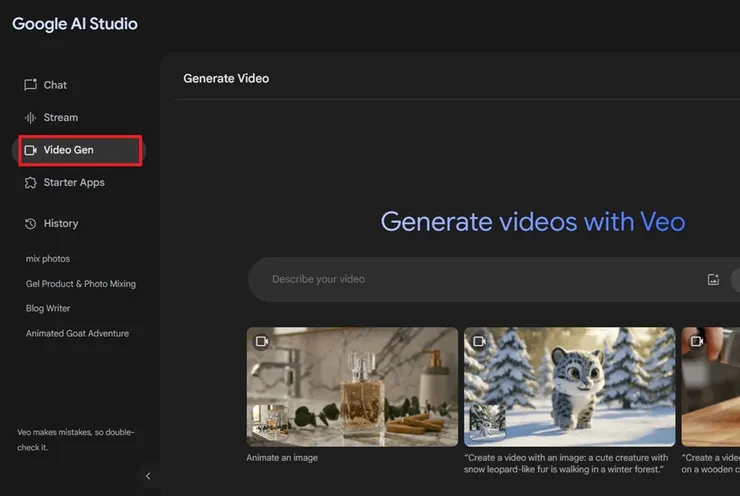The width and height of the screenshot is (740, 496).
Task: Click the Chat icon in sidebar
Action: [31, 85]
